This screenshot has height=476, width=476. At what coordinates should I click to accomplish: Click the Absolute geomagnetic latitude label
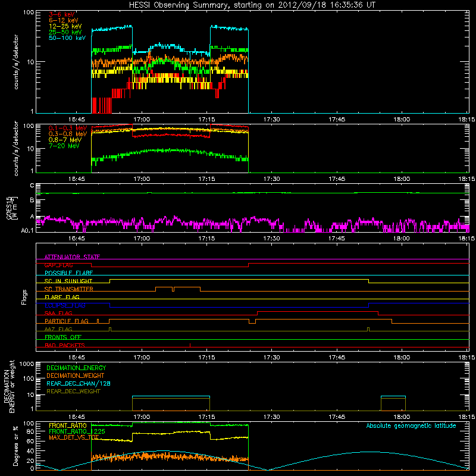411,425
